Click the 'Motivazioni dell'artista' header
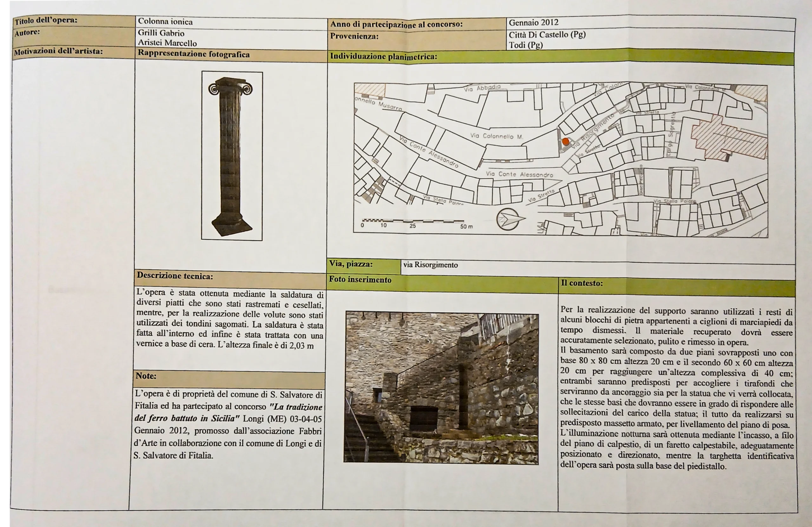This screenshot has width=812, height=527. [x=58, y=51]
